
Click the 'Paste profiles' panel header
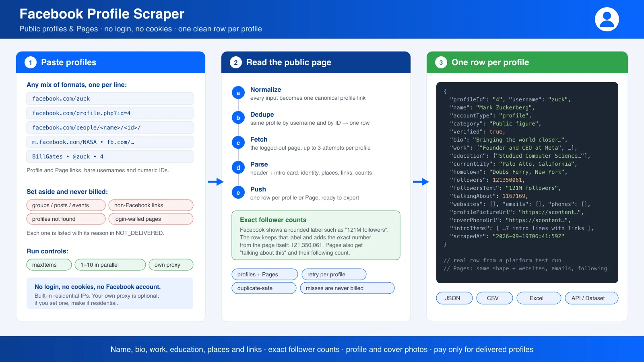(x=111, y=62)
